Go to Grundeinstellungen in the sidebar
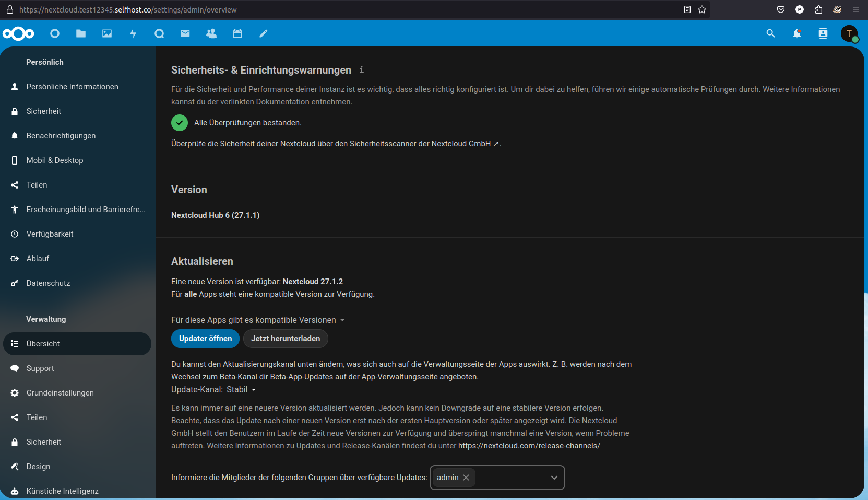The image size is (868, 500). [60, 393]
